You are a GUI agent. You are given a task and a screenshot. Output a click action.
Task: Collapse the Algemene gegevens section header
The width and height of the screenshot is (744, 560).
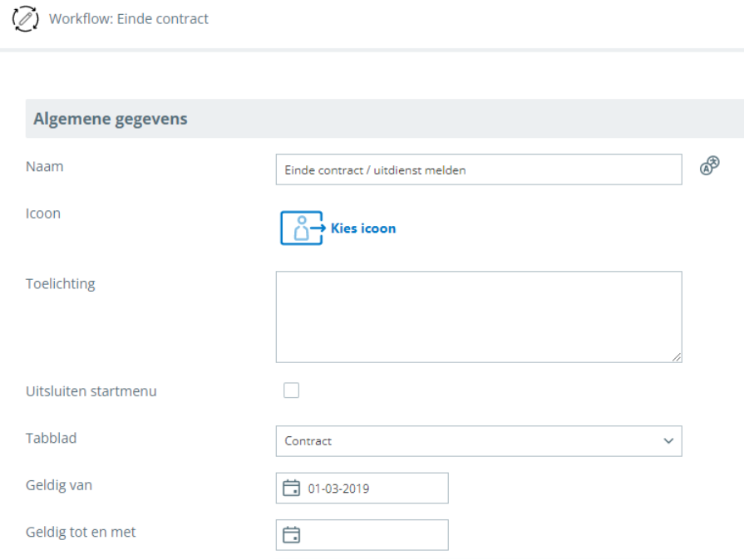[x=111, y=119]
